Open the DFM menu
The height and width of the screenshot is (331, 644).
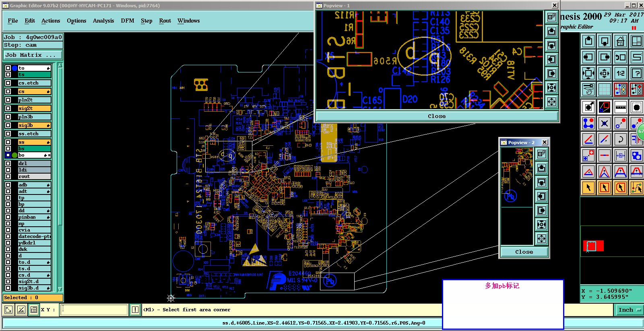point(128,21)
